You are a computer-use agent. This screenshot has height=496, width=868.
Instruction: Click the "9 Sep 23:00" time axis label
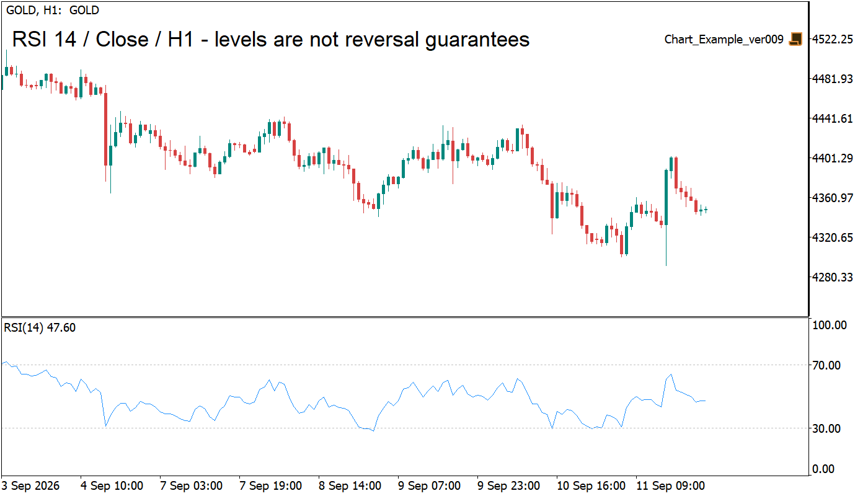click(509, 485)
